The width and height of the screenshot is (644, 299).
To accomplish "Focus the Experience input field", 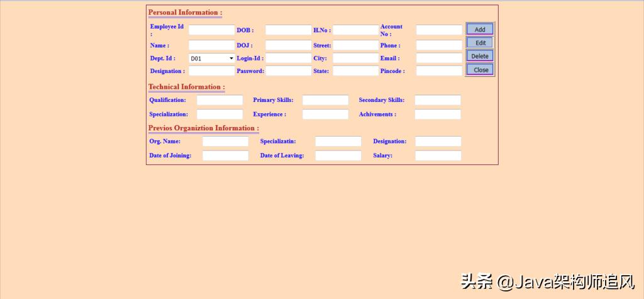I will [x=325, y=115].
